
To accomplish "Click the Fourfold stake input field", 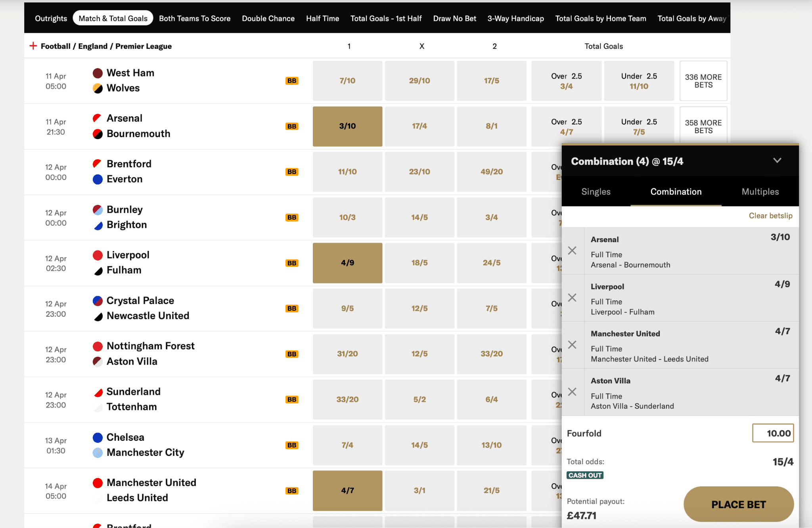I will [773, 433].
